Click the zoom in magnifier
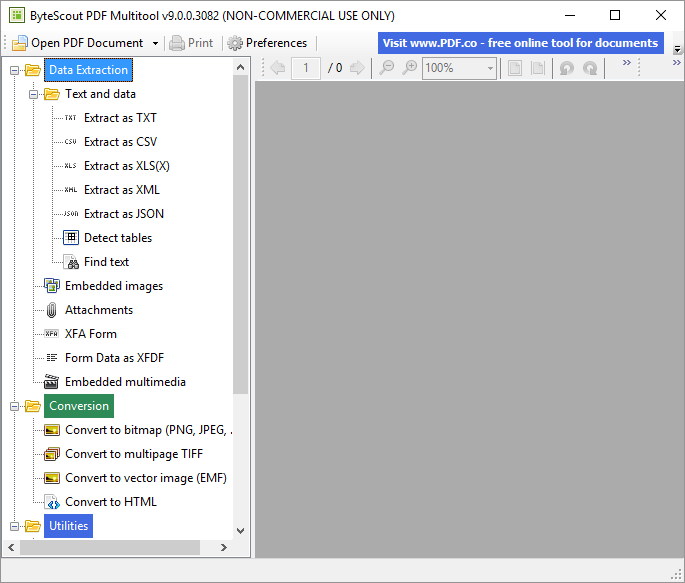Screen dimensions: 685x583 [410, 68]
